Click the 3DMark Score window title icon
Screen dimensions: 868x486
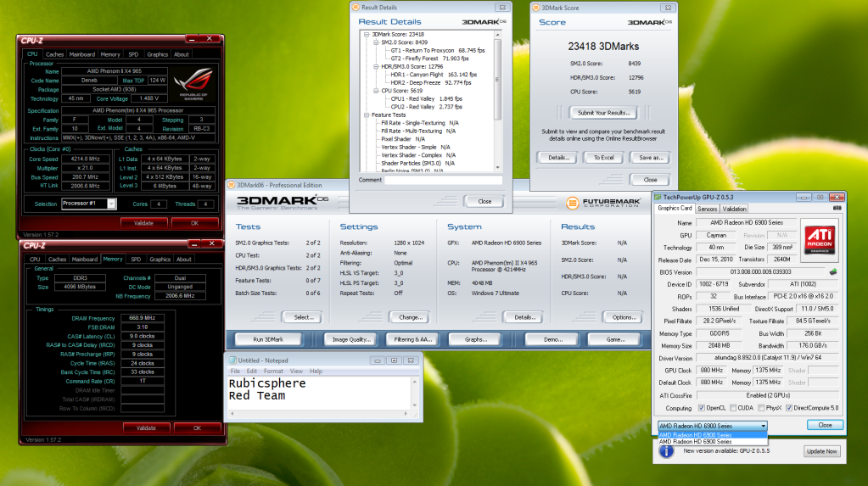(536, 8)
